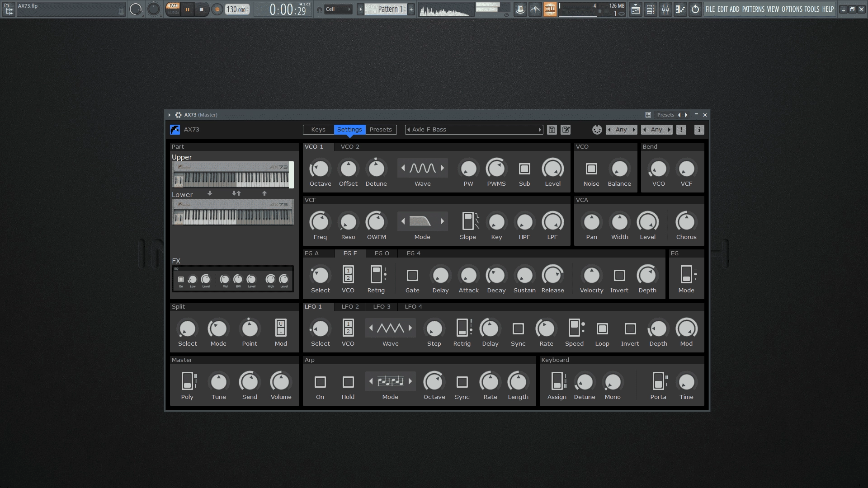This screenshot has width=868, height=488.
Task: Toggle typing keyboard to piano icon
Action: coord(550,9)
